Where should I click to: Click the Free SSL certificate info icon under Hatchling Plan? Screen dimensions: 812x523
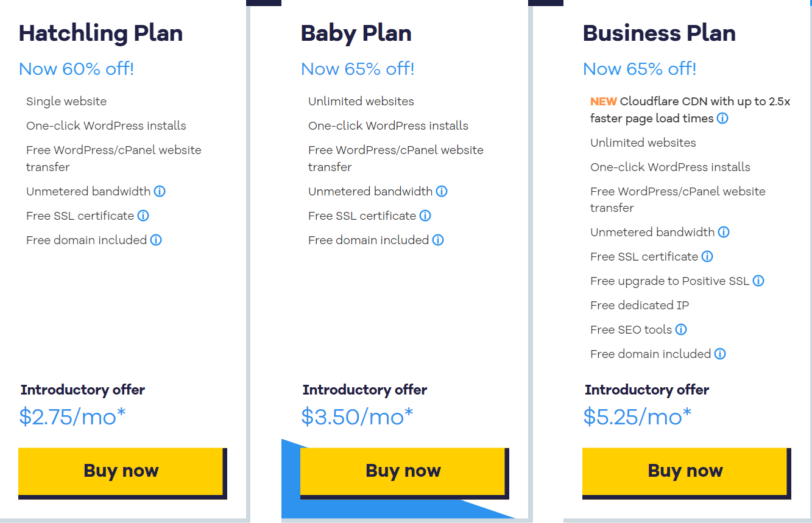(144, 216)
